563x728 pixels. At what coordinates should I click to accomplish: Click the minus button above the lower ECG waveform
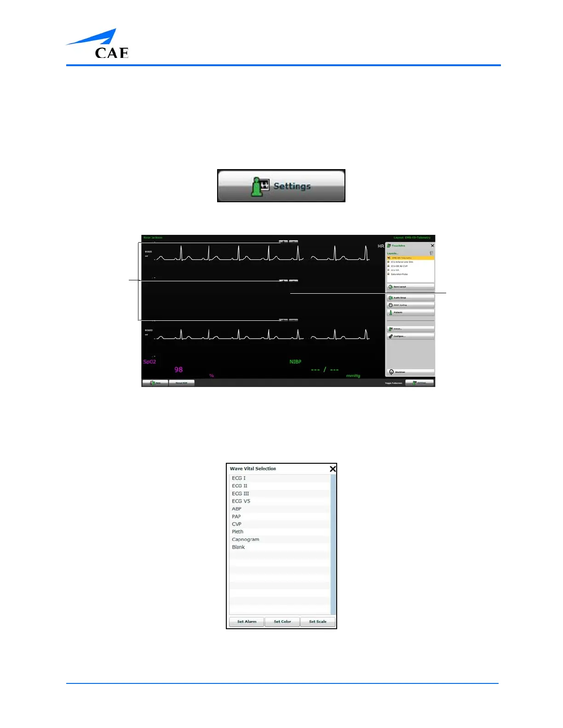pyautogui.click(x=293, y=319)
